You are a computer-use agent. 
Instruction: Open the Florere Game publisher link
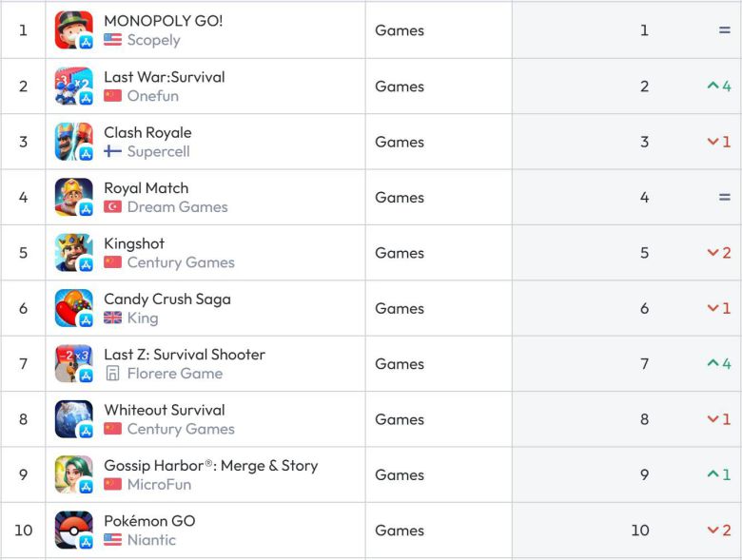(x=174, y=374)
